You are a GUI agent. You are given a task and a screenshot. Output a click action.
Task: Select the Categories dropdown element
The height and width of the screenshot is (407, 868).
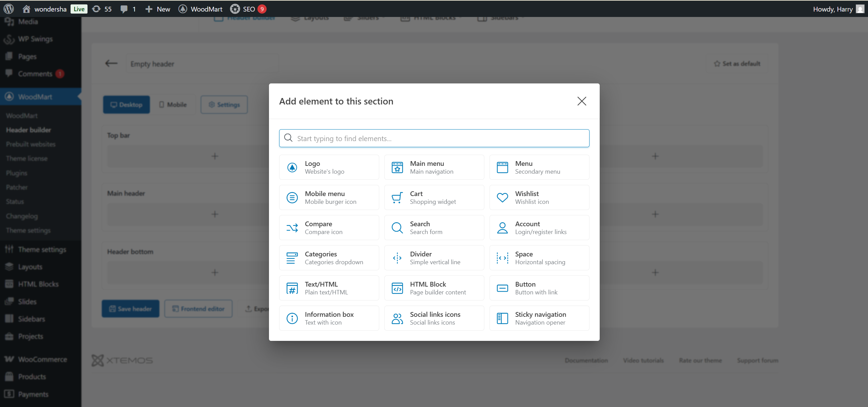pos(329,258)
